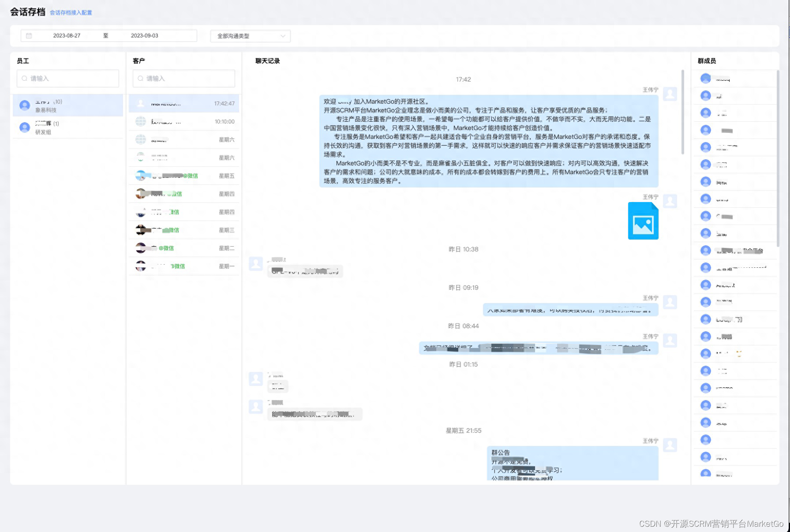Image resolution: width=790 pixels, height=532 pixels.
Task: Open the 星期六 conversation with green circle avatar
Action: [x=184, y=157]
